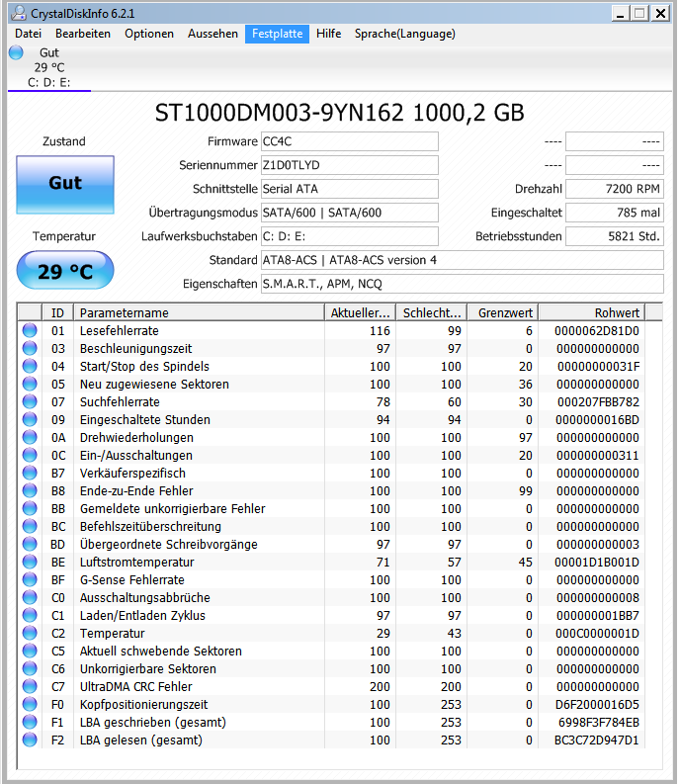Viewport: 680px width, 784px height.
Task: Click the status orb for Lesefehlerrate
Action: 30,330
